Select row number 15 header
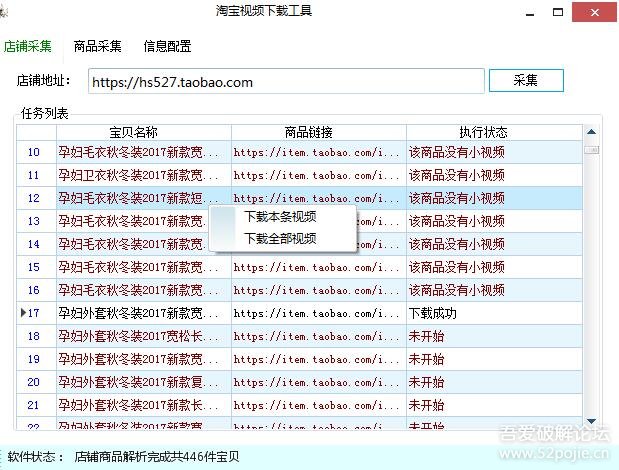This screenshot has height=470, width=619. click(36, 267)
